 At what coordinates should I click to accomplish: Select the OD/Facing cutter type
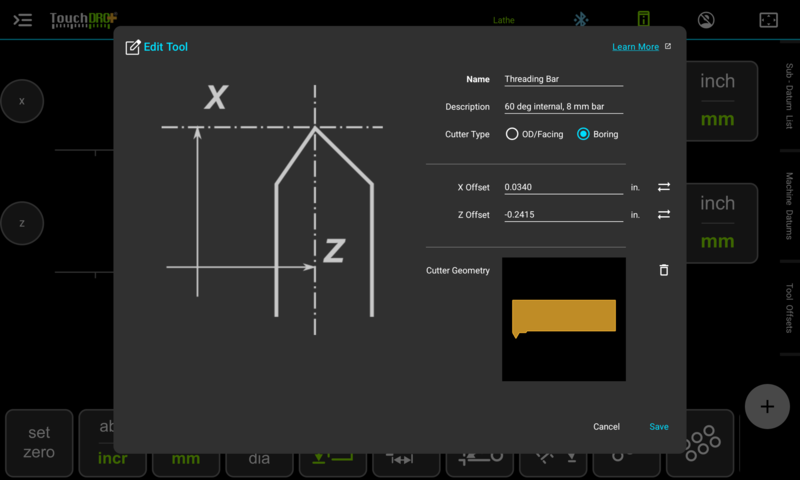tap(534, 134)
